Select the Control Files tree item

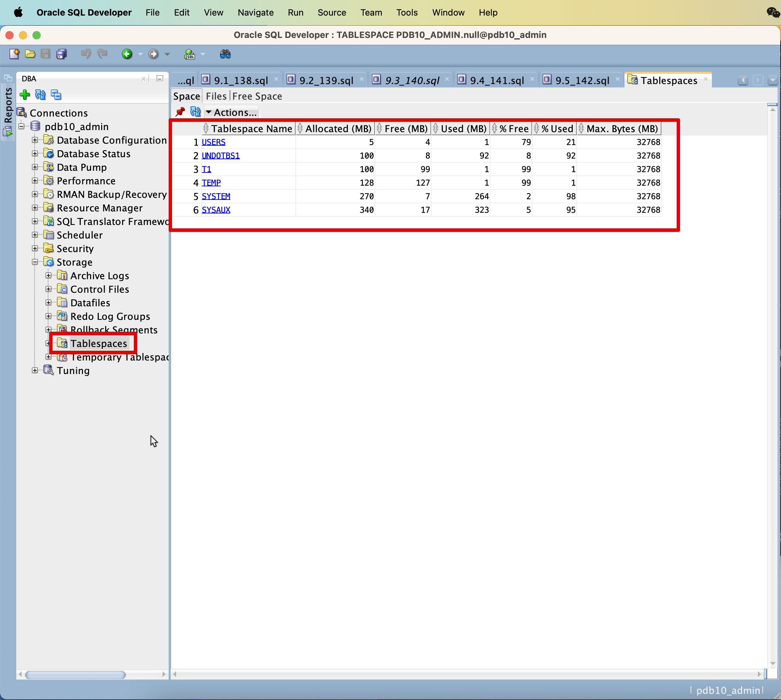(x=100, y=289)
